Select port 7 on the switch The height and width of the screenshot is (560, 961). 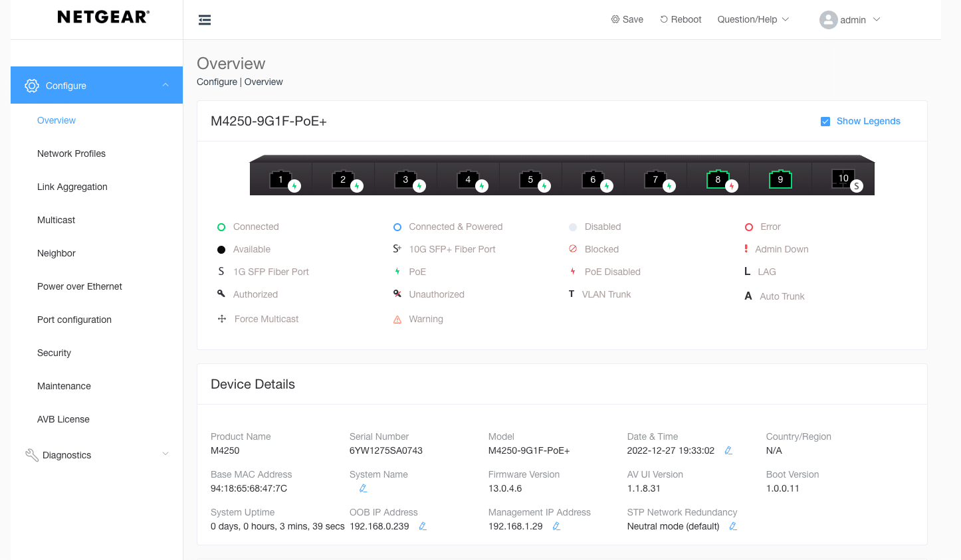655,179
